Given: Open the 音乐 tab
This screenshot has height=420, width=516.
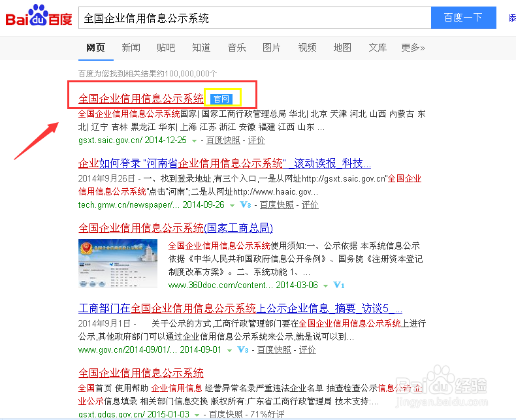Looking at the screenshot, I should click(x=236, y=48).
